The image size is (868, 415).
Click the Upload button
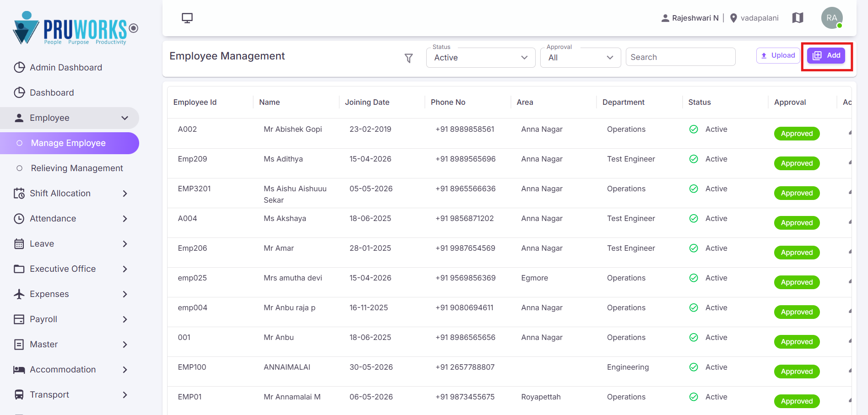pos(778,55)
